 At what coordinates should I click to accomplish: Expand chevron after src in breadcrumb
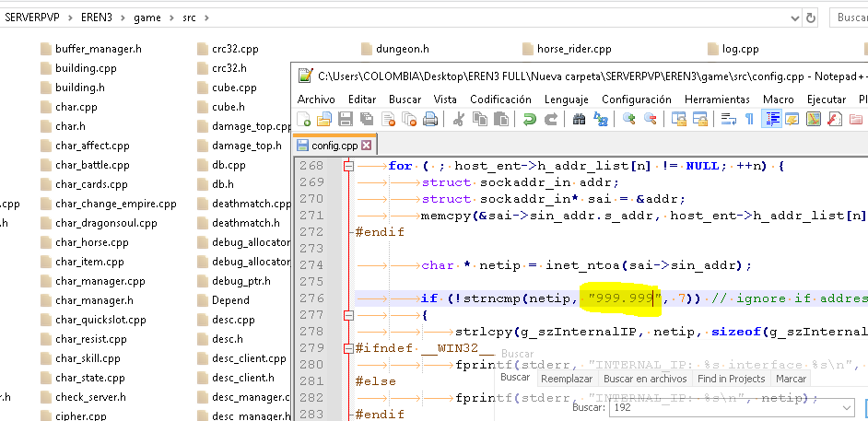206,18
